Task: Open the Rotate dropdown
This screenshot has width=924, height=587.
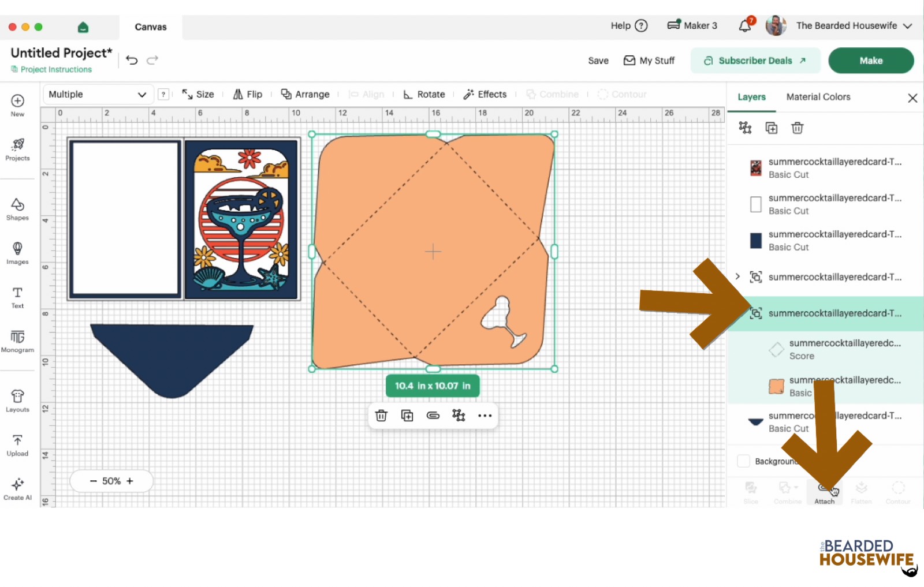Action: click(424, 94)
